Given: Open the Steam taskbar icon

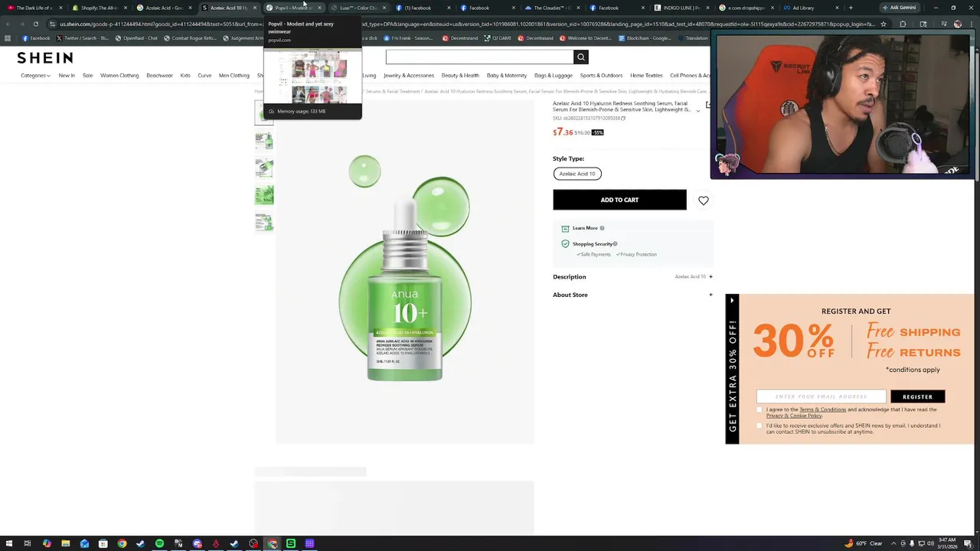Looking at the screenshot, I should click(141, 543).
